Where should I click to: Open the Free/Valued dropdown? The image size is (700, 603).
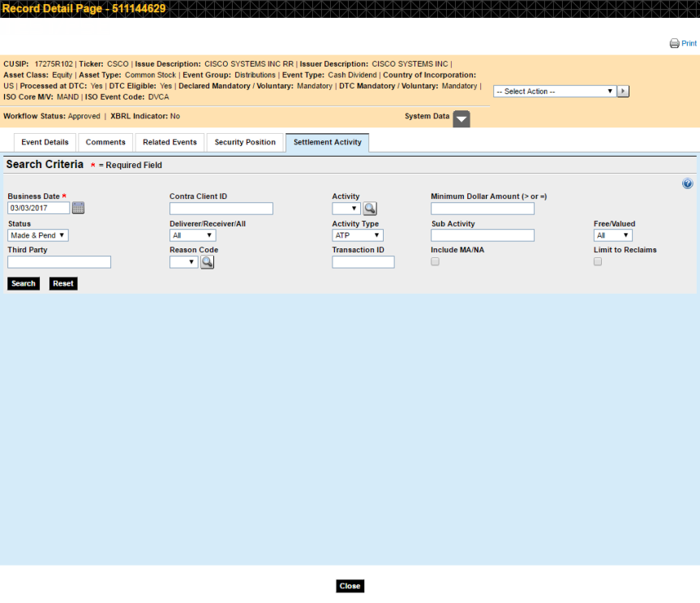[x=612, y=235]
